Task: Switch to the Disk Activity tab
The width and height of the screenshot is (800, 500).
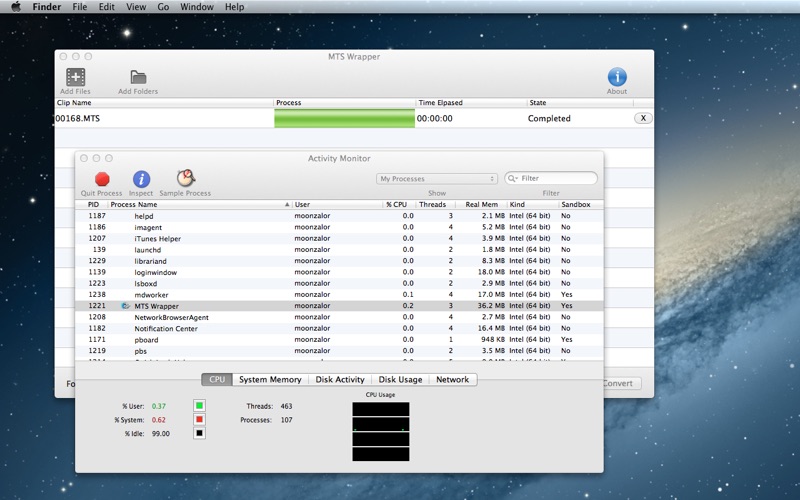Action: (x=340, y=380)
